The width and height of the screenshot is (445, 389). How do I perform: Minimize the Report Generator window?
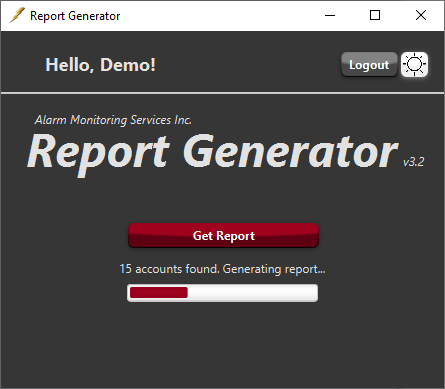(x=330, y=15)
